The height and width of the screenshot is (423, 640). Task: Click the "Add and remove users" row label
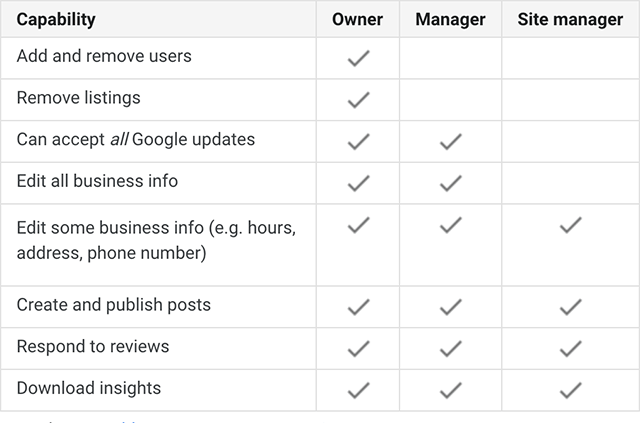[x=104, y=56]
